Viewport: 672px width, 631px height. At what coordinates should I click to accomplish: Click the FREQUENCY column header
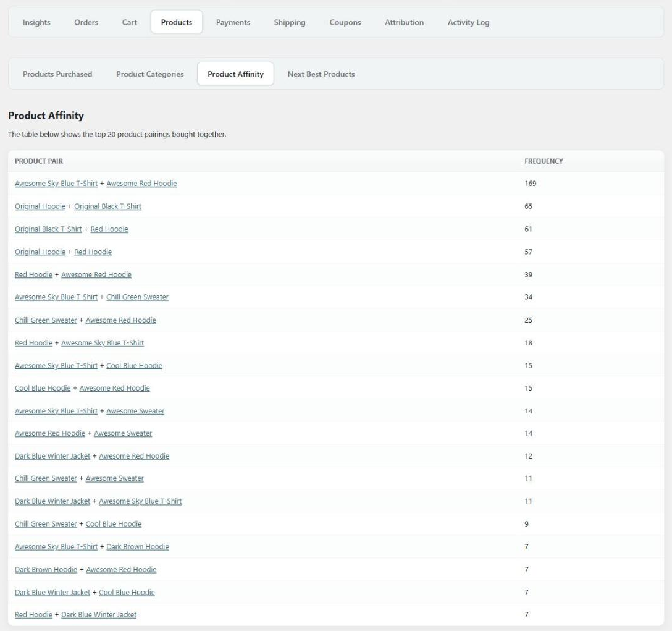(544, 161)
